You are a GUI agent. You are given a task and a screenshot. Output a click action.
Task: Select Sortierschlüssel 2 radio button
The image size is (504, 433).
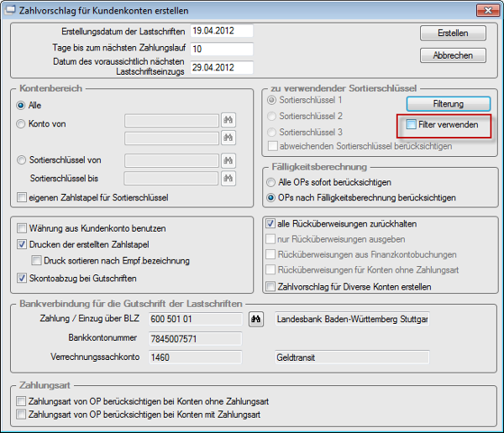[271, 116]
